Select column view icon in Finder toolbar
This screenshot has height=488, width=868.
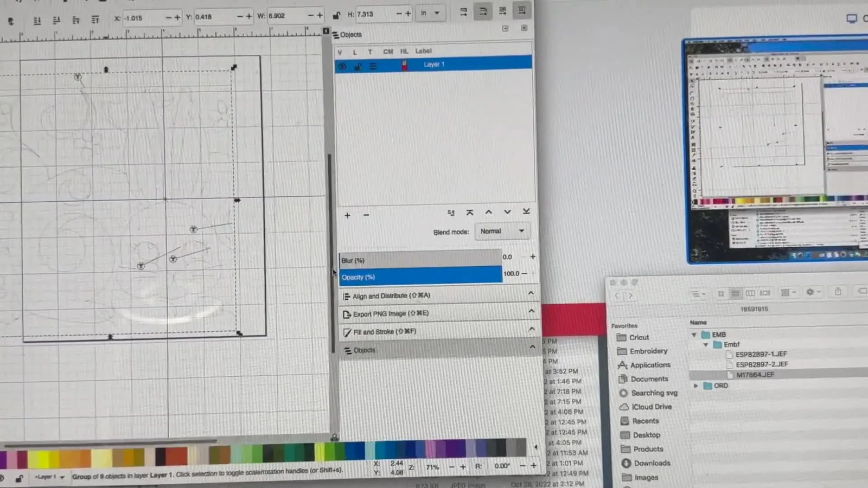[x=750, y=293]
